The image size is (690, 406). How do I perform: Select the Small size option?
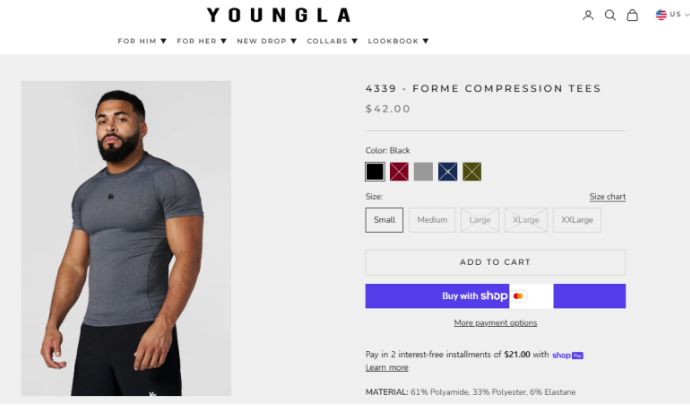click(384, 220)
